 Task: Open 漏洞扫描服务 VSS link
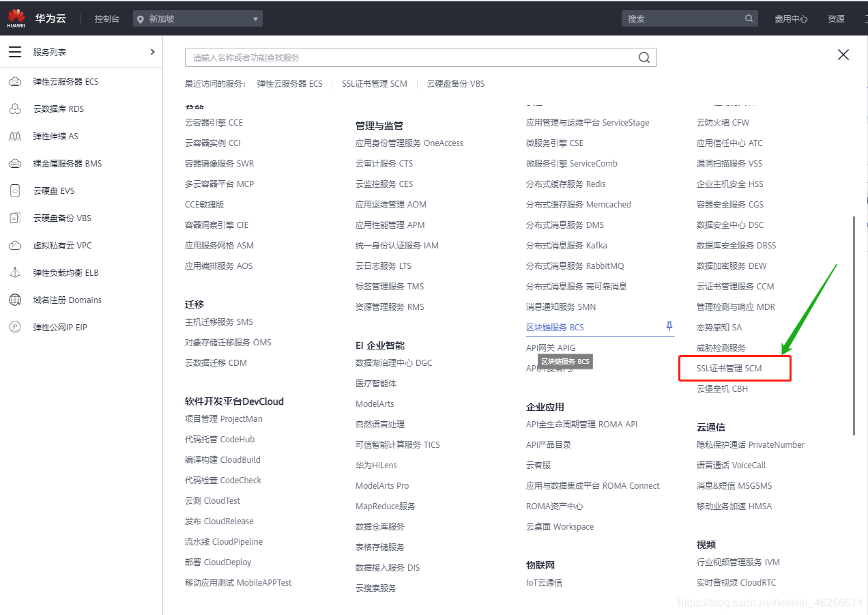pos(729,164)
